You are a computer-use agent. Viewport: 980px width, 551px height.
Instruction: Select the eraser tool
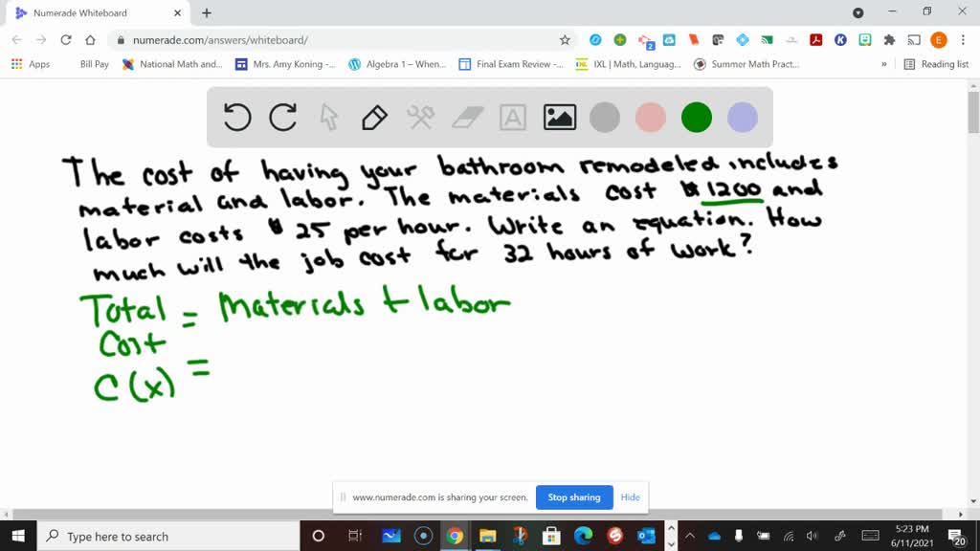[467, 118]
